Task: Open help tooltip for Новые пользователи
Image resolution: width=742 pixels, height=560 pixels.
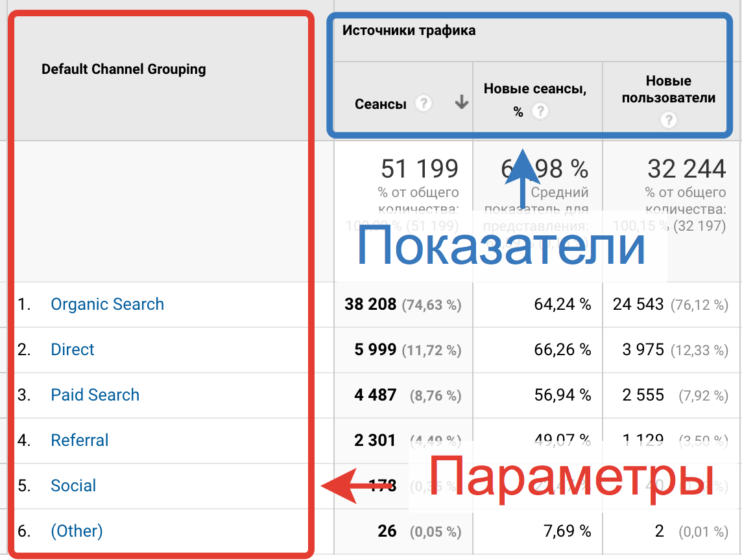Action: pos(667,120)
